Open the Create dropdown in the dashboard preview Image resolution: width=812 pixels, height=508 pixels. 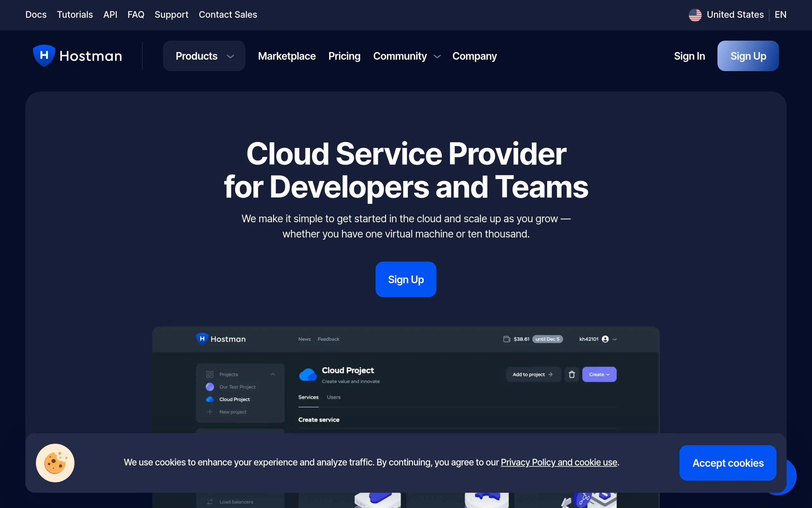coord(599,374)
